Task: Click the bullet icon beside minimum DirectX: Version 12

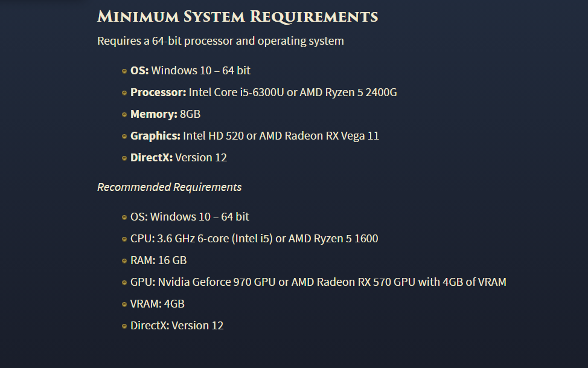Action: tap(124, 158)
